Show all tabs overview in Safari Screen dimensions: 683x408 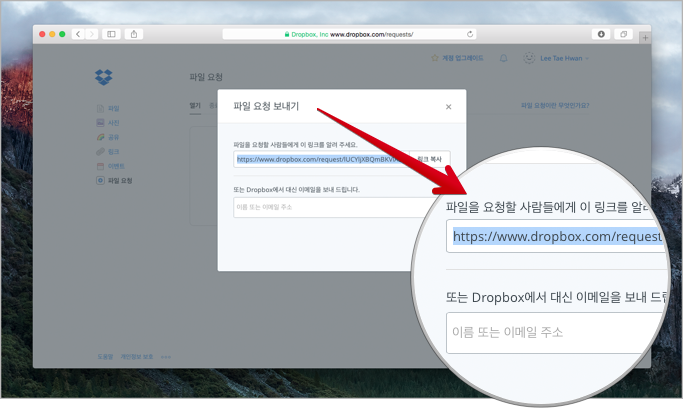623,34
